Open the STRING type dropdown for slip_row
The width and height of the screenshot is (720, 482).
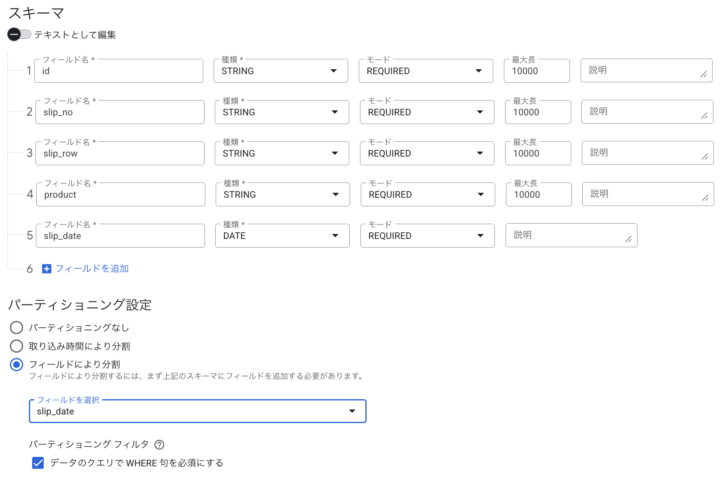282,153
